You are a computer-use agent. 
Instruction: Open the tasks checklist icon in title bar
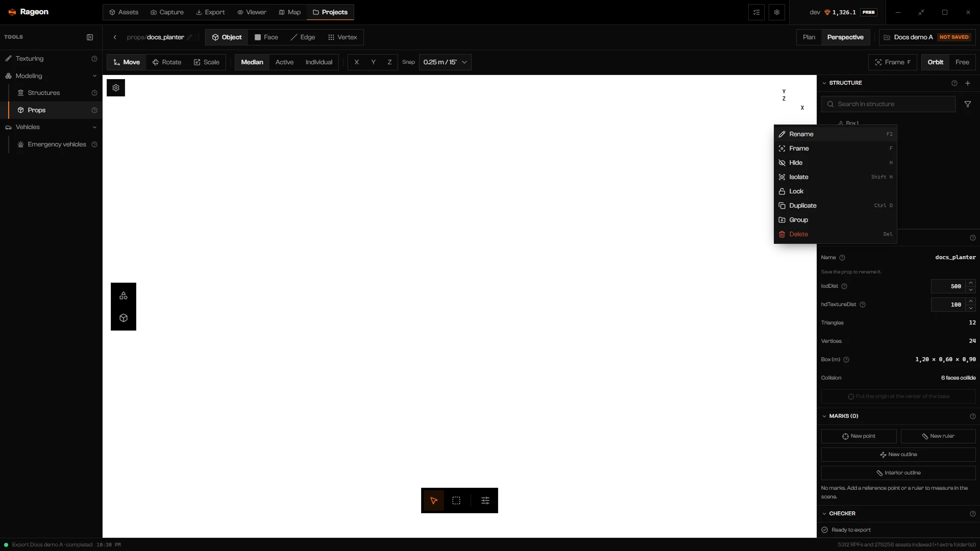756,12
